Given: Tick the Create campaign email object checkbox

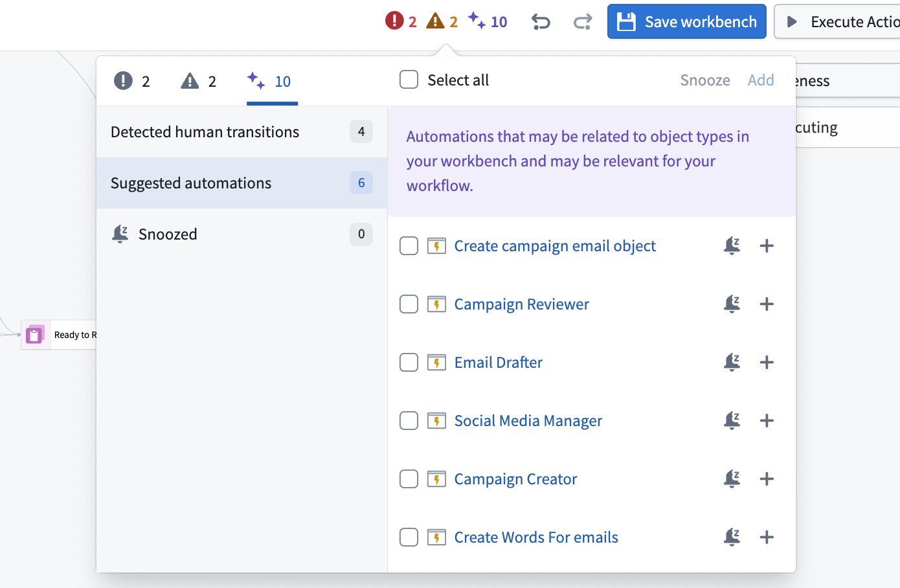Looking at the screenshot, I should pos(409,246).
